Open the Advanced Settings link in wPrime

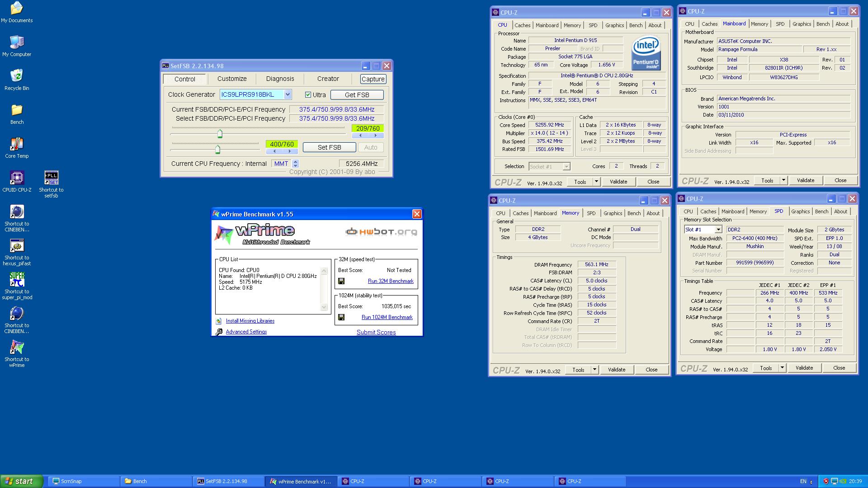(x=246, y=332)
